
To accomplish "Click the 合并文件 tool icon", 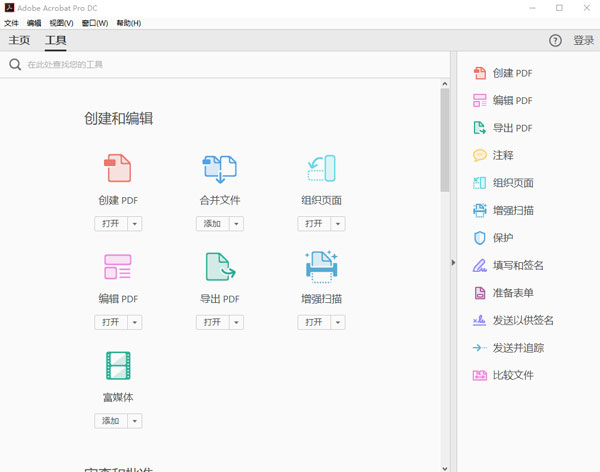I will pyautogui.click(x=220, y=169).
